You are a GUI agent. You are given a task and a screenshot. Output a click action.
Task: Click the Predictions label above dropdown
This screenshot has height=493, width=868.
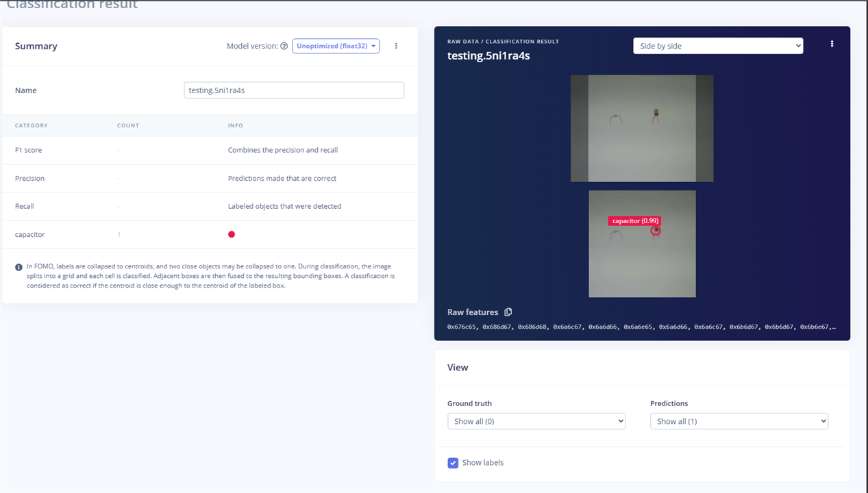tap(669, 403)
